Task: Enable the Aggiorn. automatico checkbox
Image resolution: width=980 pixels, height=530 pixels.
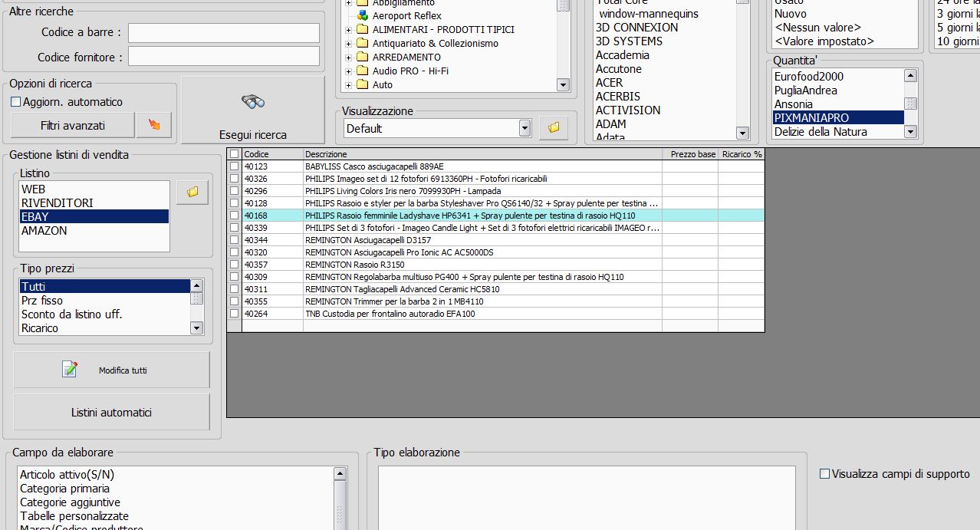Action: (x=15, y=102)
